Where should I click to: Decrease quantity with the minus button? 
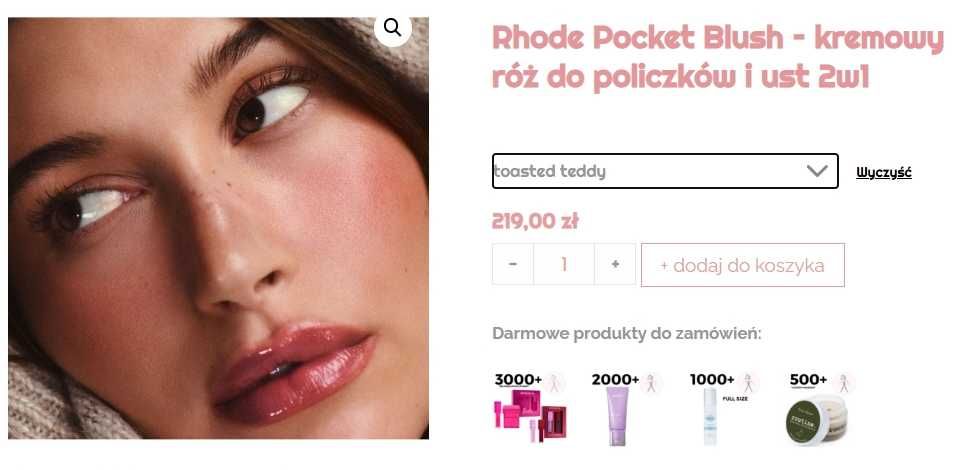[513, 264]
